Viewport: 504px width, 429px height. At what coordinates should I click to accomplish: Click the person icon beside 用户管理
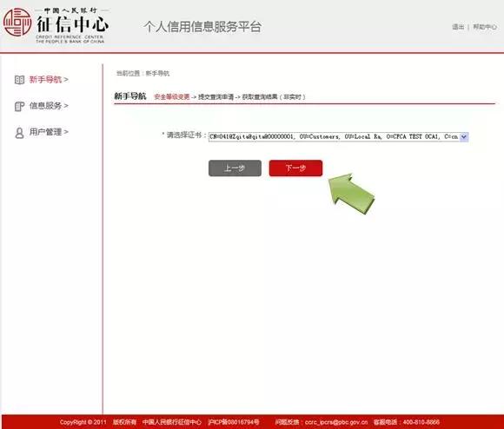19,133
